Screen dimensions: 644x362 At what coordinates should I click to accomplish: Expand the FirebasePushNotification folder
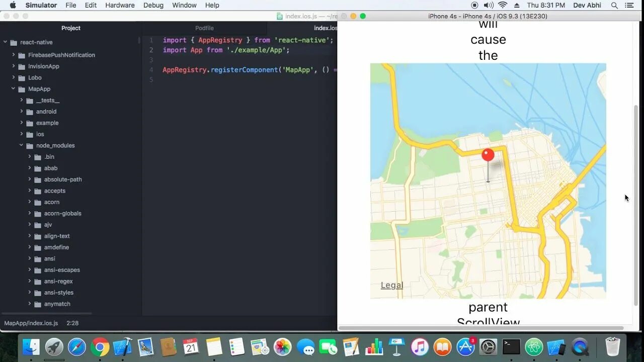14,55
